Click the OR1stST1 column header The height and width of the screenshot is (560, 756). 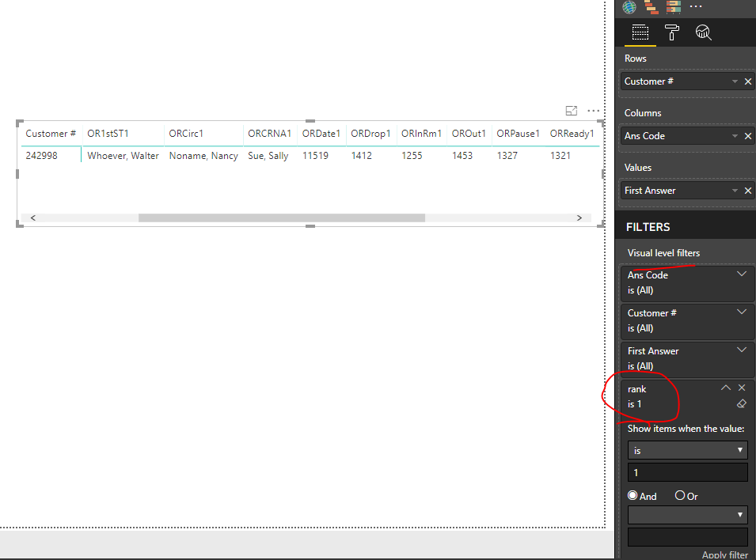click(108, 134)
